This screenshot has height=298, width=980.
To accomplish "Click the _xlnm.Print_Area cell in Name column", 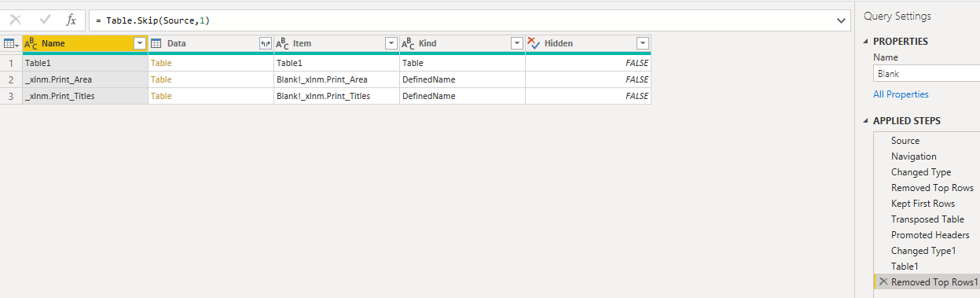I will [x=85, y=79].
